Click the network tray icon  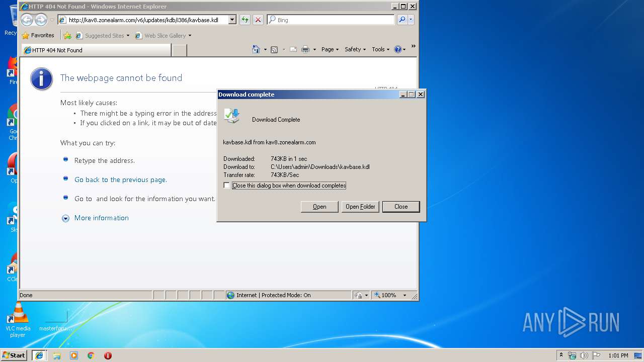tap(572, 355)
